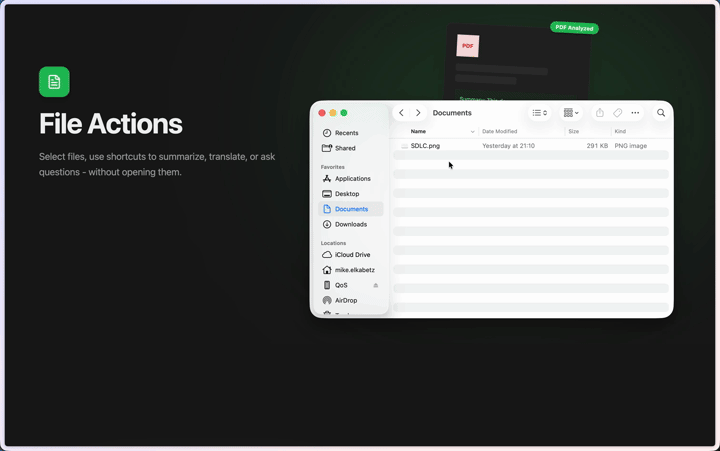Click the green File Actions document icon
This screenshot has height=451, width=720.
[54, 82]
